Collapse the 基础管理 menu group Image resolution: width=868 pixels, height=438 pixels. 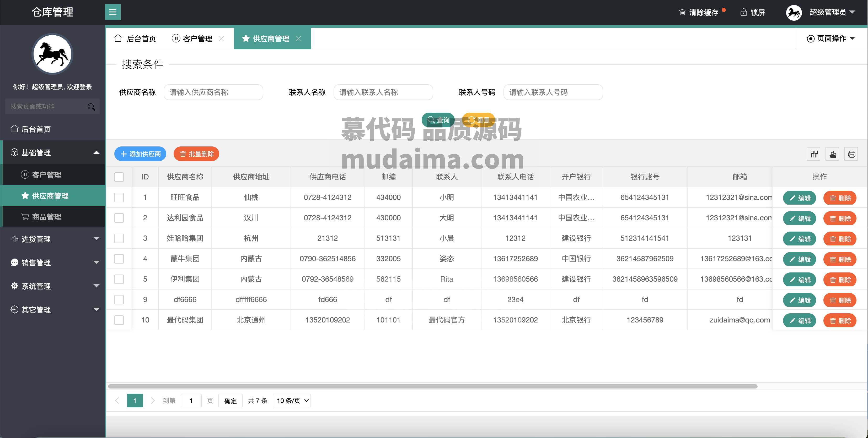52,152
